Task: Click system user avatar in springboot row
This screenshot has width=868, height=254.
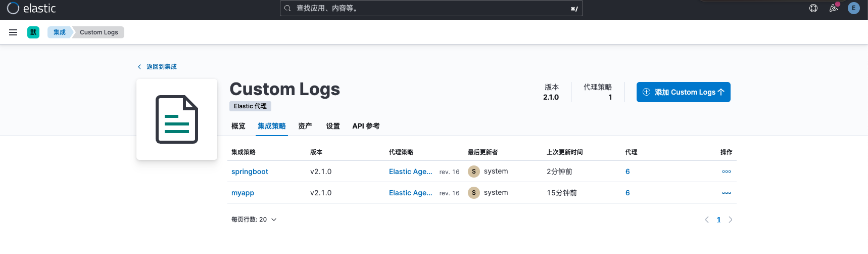Action: [474, 172]
